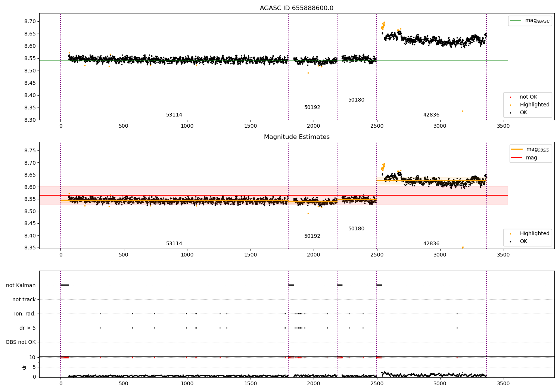Click the 8.75 tick on middle plot
The image size is (560, 392).
(30, 151)
